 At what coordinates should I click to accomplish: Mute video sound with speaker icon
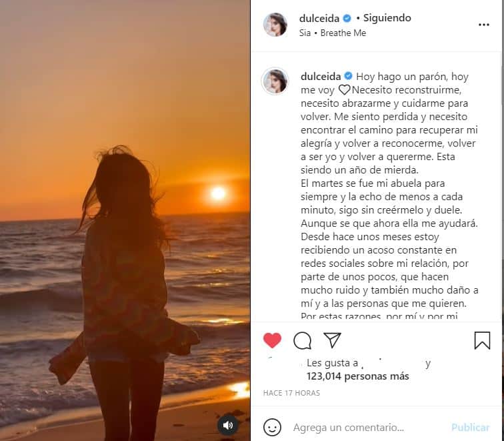tap(228, 425)
